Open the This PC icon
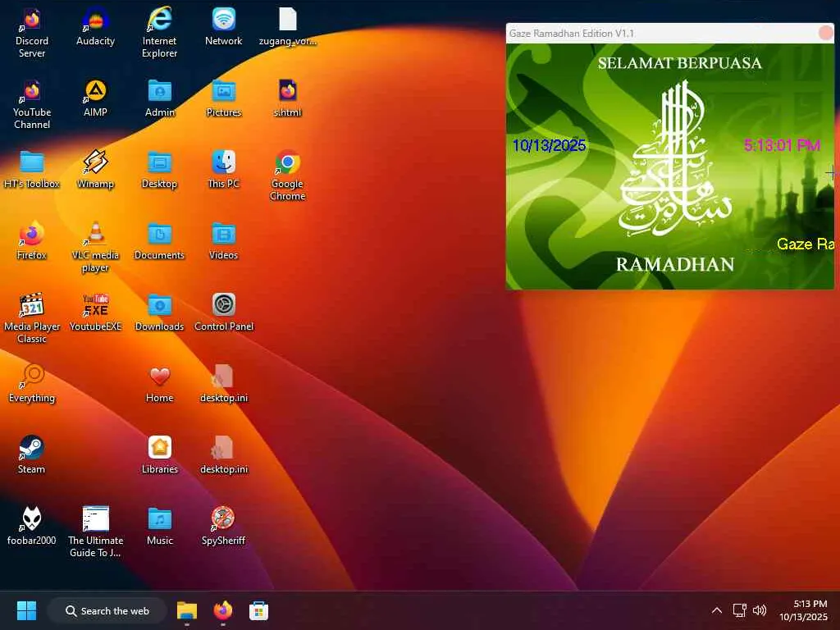This screenshot has width=840, height=630. point(223,170)
